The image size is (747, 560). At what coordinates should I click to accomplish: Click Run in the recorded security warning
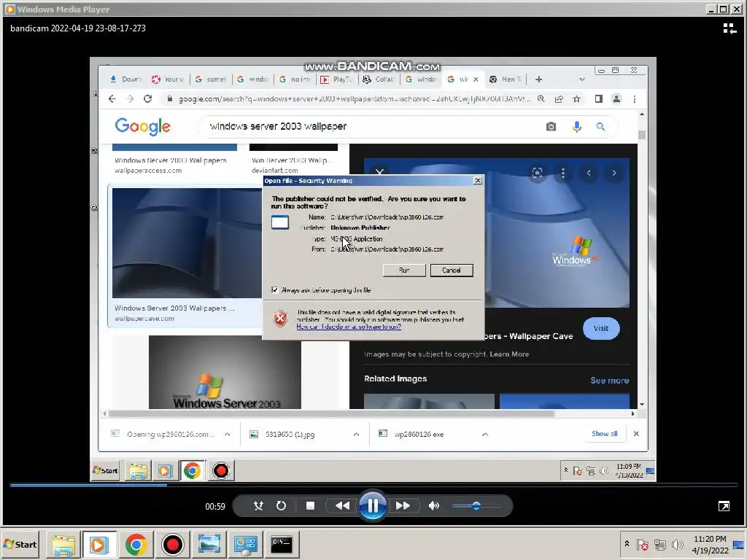point(404,270)
